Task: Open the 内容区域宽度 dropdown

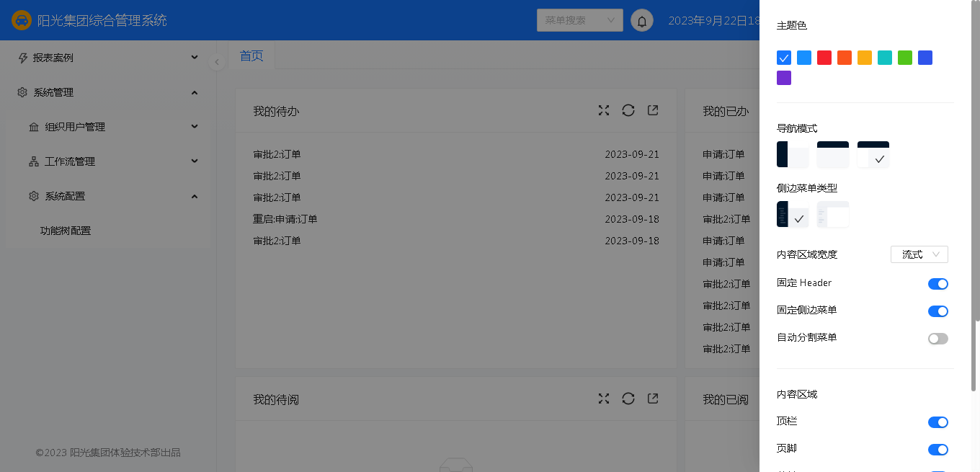Action: click(x=919, y=254)
